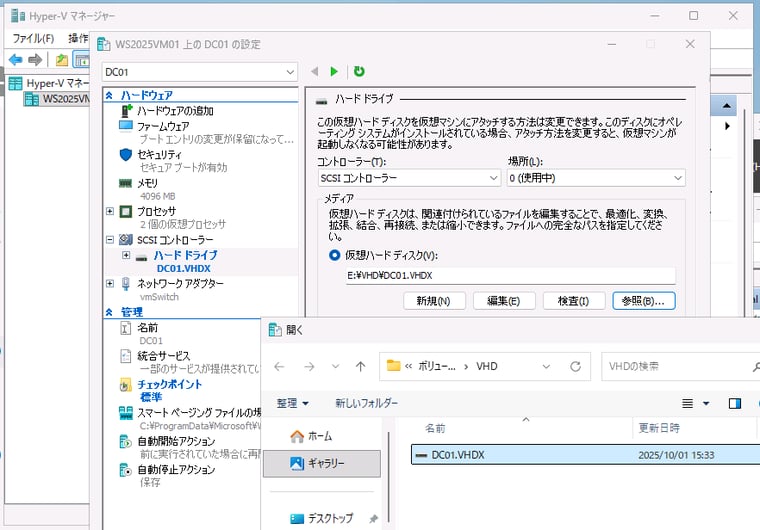Click 新規(N) button
This screenshot has height=530, width=760.
point(434,301)
